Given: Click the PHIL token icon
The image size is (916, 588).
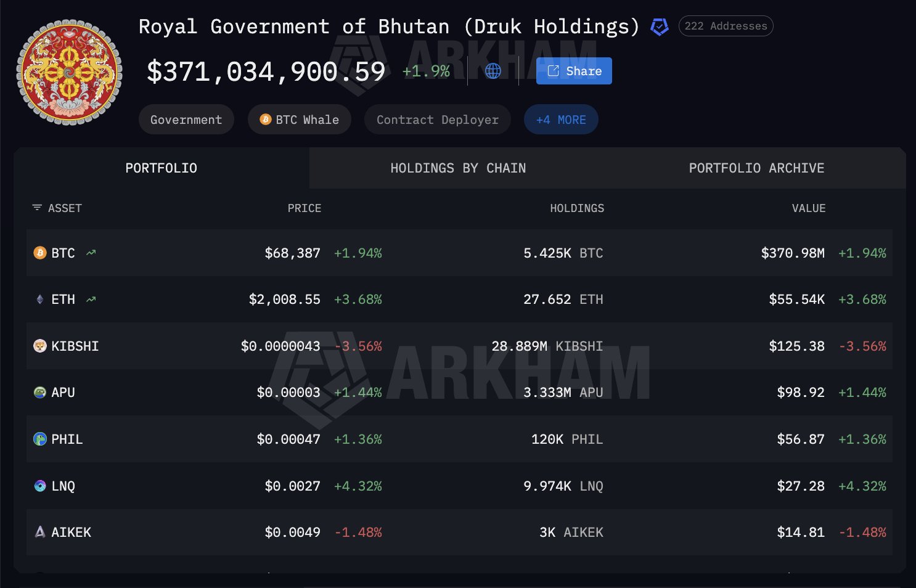Looking at the screenshot, I should point(40,439).
